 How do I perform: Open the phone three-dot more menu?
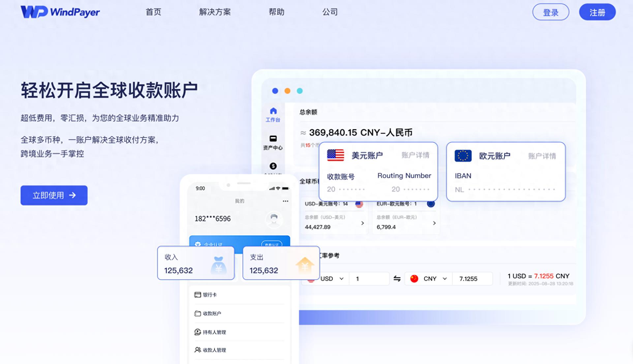285,201
